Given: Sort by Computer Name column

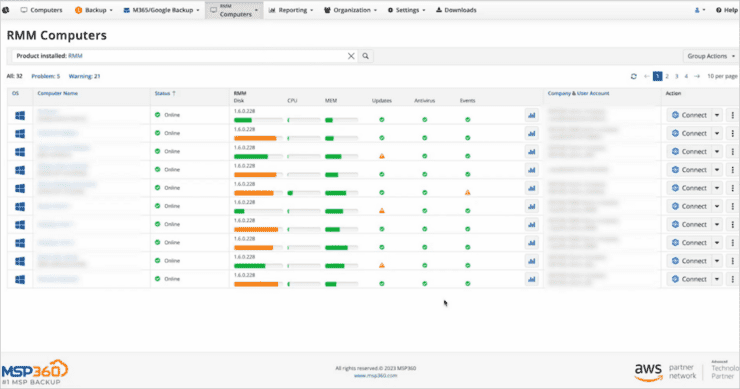Looking at the screenshot, I should coord(58,93).
